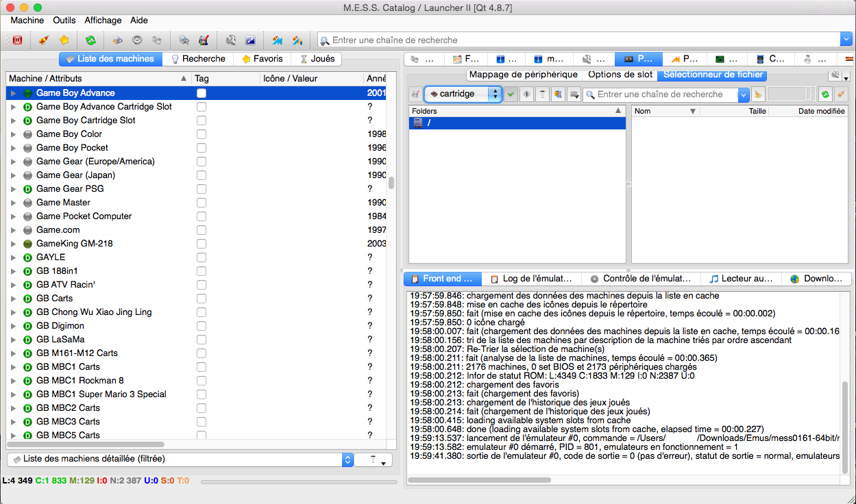The width and height of the screenshot is (856, 504).
Task: Expand the Game Pocket Computer row
Action: click(x=13, y=216)
